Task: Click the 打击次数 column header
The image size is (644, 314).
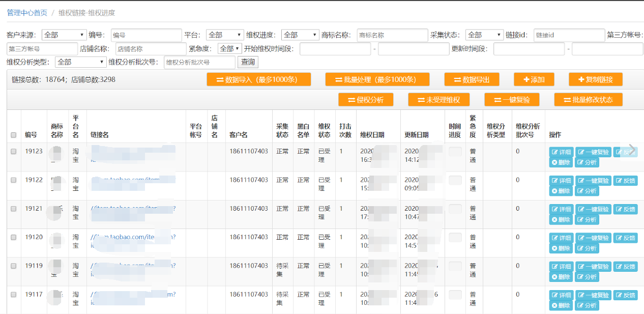Action: (x=345, y=130)
